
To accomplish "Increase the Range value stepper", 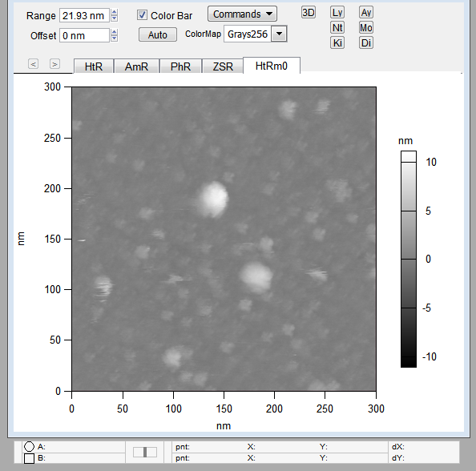I will [114, 12].
